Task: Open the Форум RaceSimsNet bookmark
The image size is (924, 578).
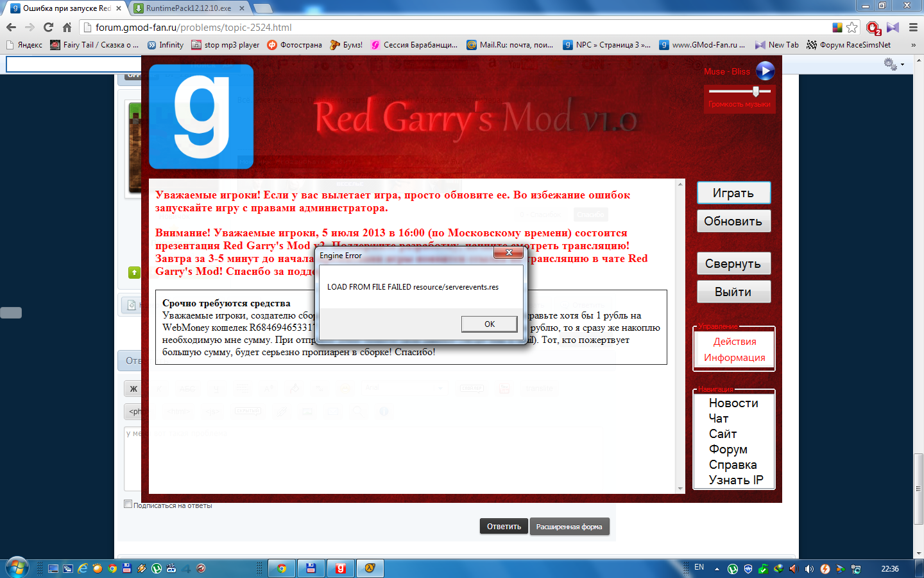Action: tap(848, 45)
